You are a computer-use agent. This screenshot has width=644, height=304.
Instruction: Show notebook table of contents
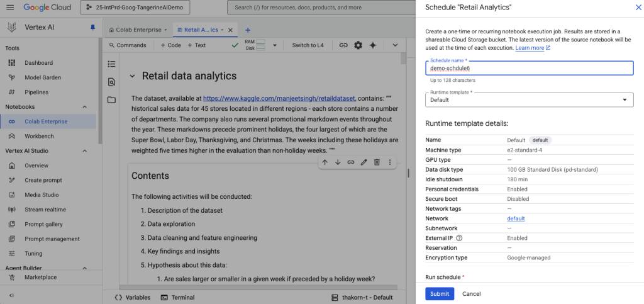tap(111, 64)
